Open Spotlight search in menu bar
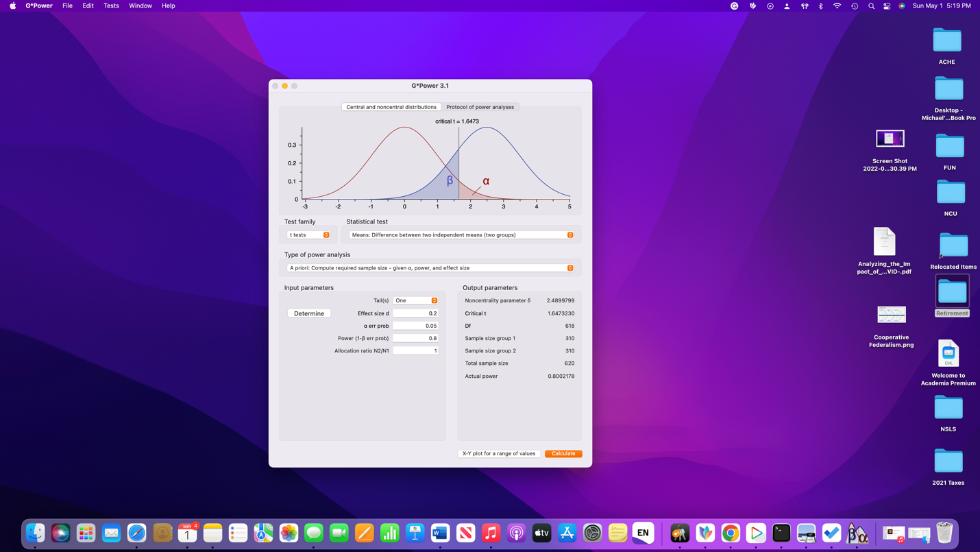This screenshot has width=980, height=552. click(x=871, y=5)
